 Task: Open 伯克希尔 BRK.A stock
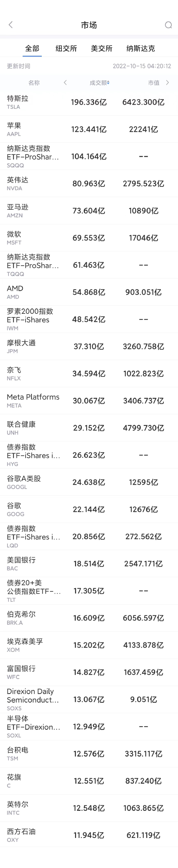click(89, 618)
